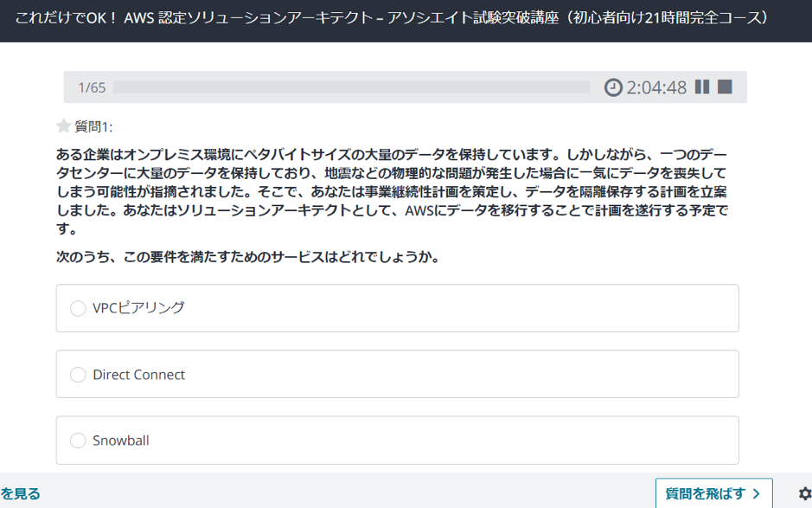Mark question 1 with the star icon
This screenshot has width=812, height=508.
coord(63,126)
